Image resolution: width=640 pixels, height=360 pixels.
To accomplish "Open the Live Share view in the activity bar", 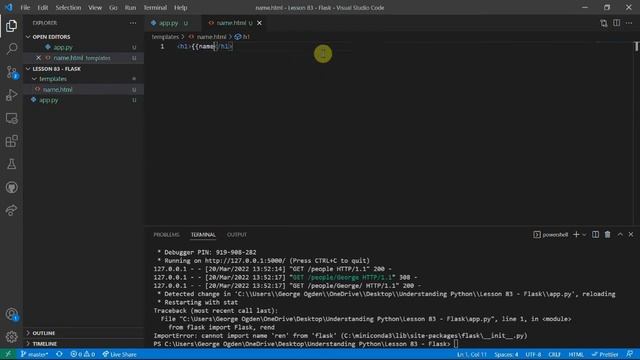I will (11, 210).
